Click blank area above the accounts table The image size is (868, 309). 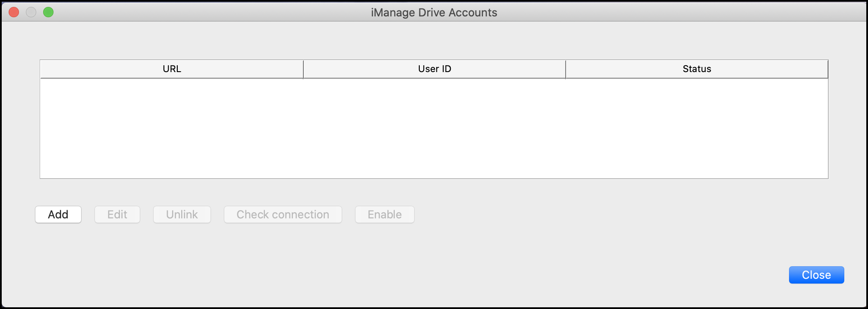click(434, 41)
